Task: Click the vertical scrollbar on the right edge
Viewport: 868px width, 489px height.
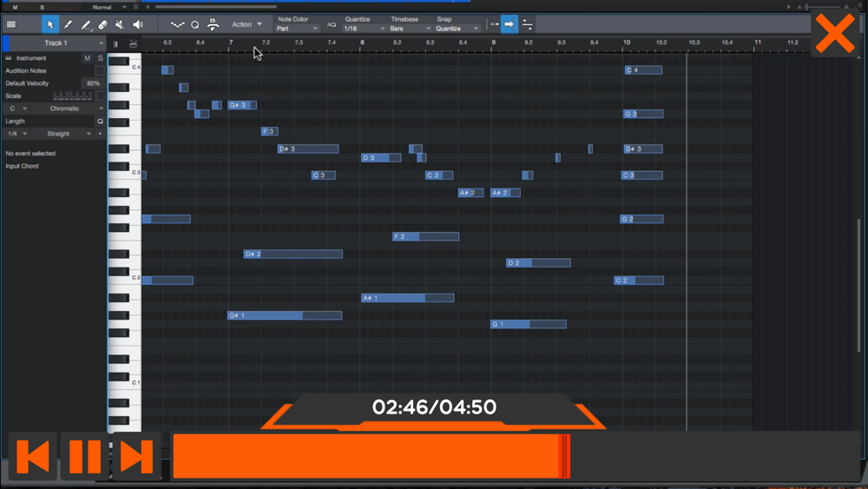Action: coord(858,285)
